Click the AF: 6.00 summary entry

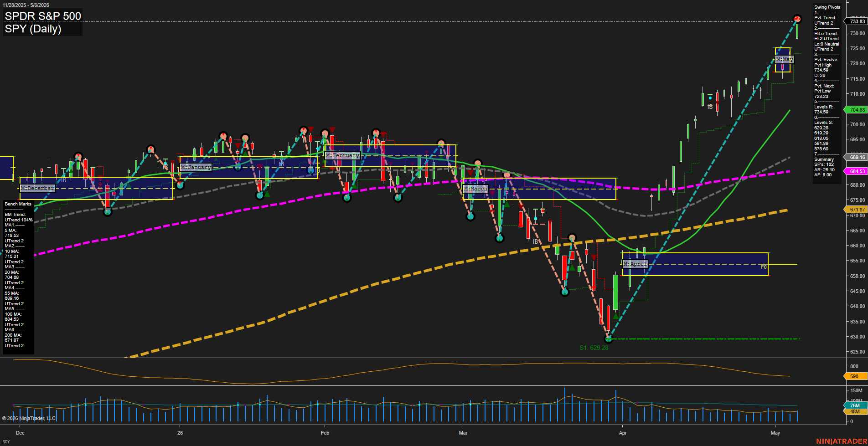coord(823,175)
